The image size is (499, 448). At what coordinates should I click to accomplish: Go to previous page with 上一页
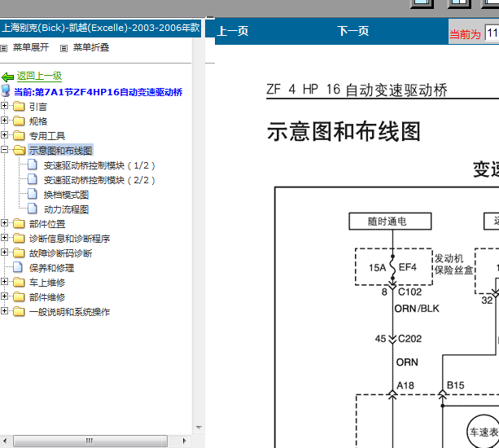point(233,31)
